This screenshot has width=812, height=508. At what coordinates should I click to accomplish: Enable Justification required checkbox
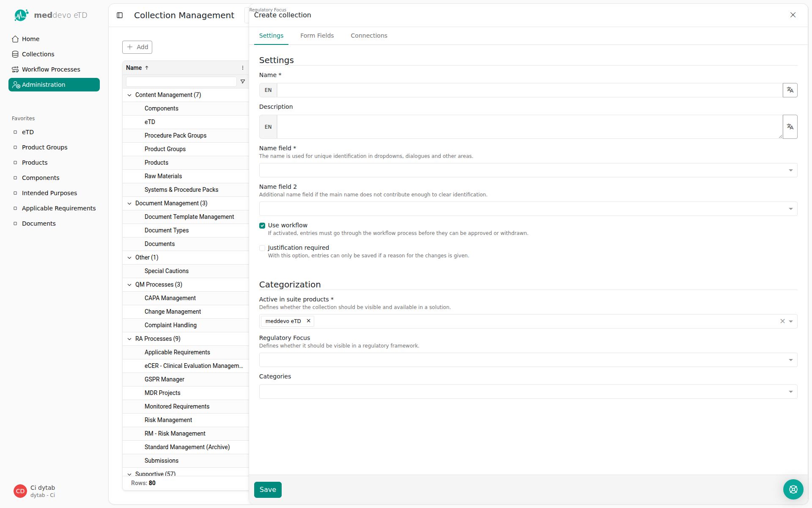click(x=262, y=248)
